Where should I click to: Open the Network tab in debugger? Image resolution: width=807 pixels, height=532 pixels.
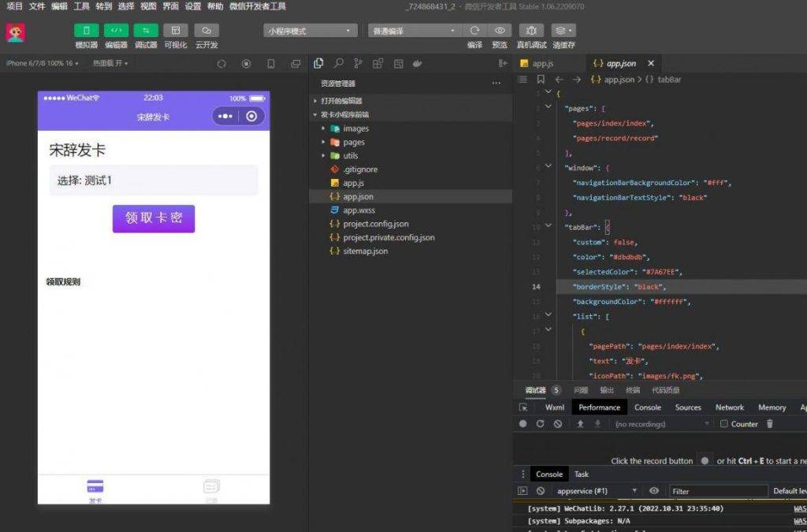[729, 407]
